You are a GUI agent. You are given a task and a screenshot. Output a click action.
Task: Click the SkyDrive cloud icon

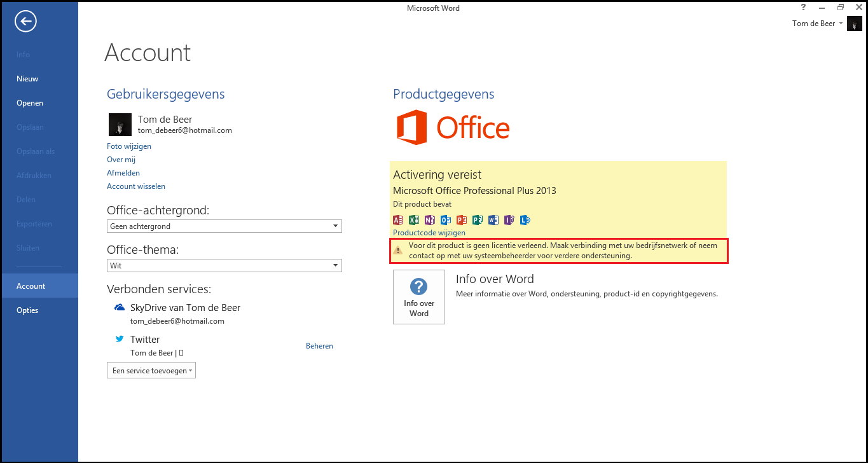pos(119,307)
